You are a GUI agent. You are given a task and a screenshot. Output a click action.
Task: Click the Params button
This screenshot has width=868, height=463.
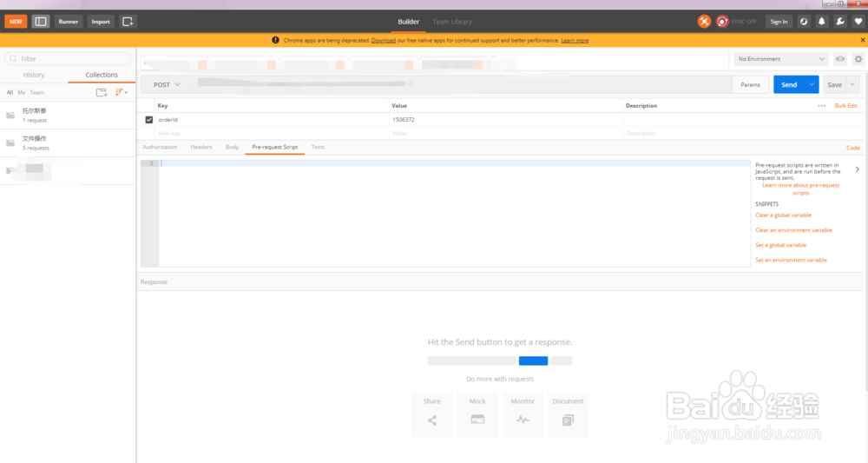pos(750,85)
